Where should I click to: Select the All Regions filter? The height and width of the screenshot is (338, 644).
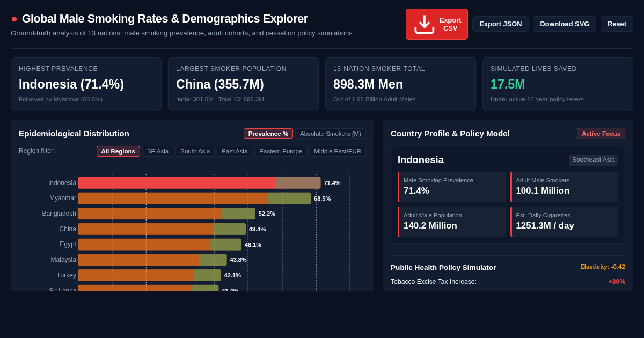118,151
